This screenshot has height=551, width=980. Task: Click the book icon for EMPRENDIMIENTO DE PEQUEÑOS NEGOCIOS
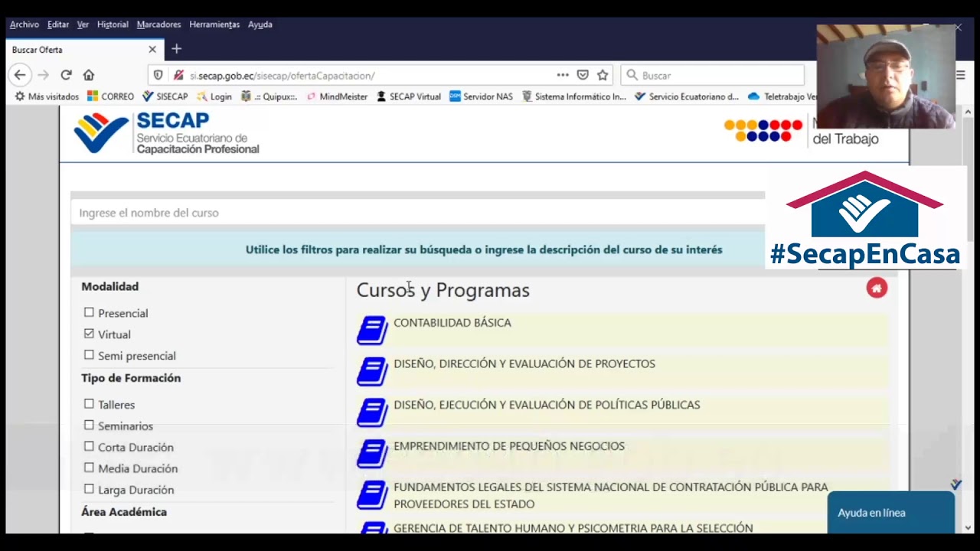pos(373,454)
